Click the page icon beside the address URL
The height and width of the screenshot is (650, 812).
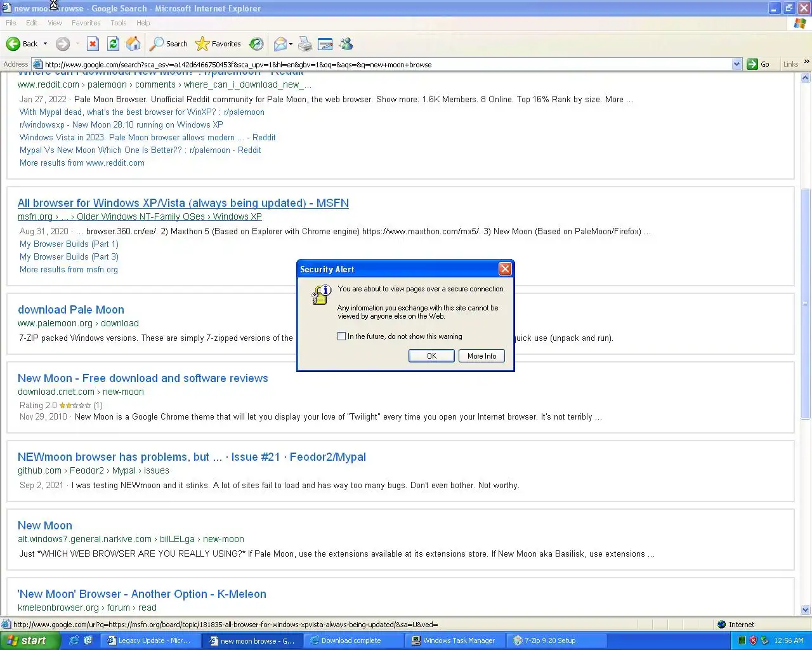click(x=37, y=64)
